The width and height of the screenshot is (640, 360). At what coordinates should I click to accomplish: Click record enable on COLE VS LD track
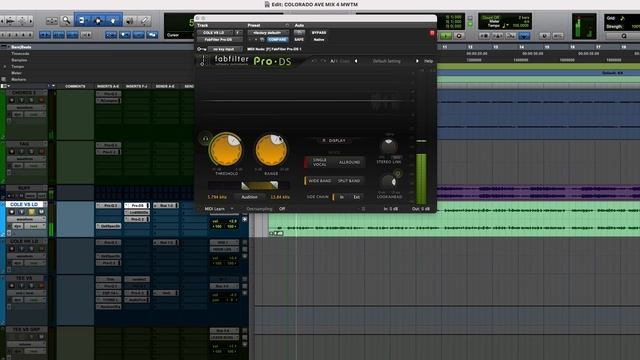pyautogui.click(x=12, y=212)
